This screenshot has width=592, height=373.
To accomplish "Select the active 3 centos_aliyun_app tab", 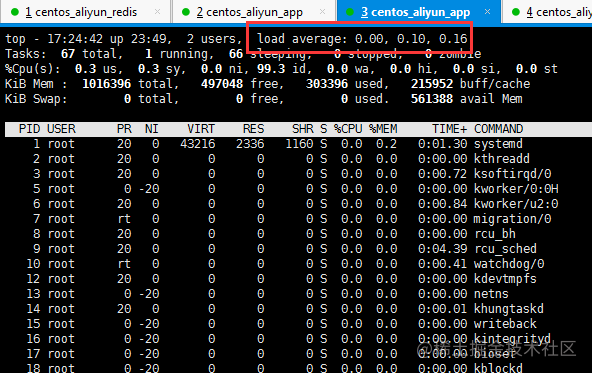I will 418,12.
